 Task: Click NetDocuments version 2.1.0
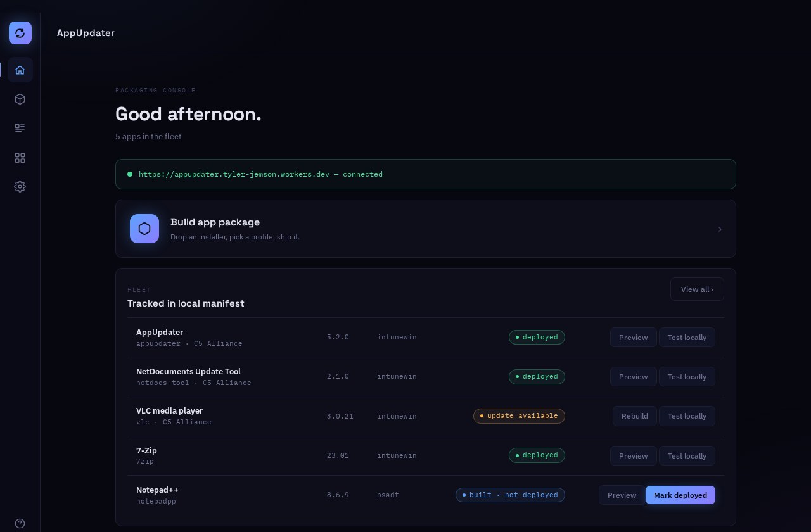[x=338, y=376]
